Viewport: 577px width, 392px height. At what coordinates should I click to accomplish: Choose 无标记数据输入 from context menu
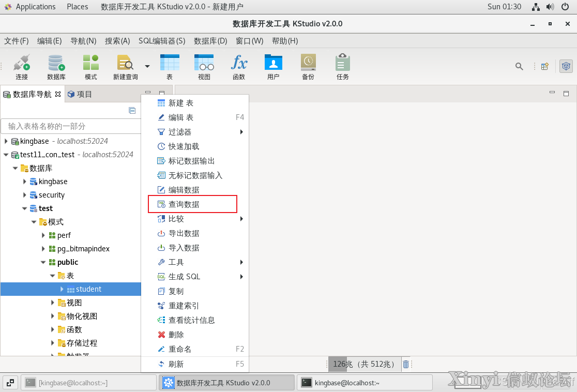(195, 175)
